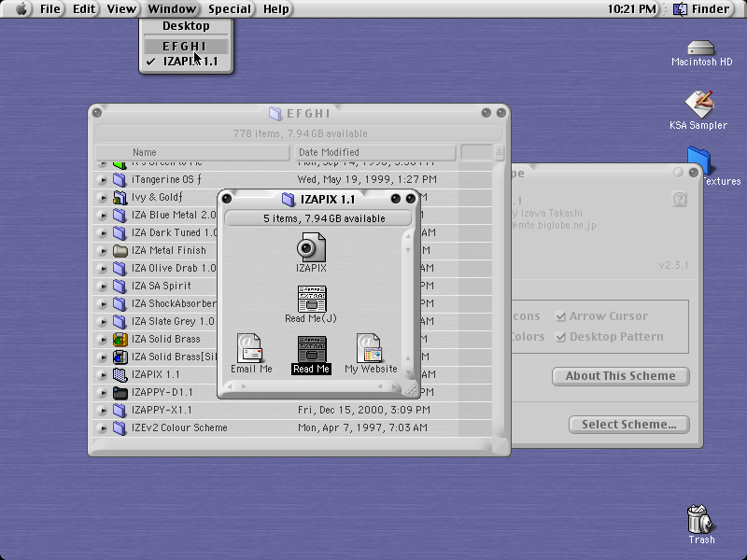Click the IZAPIX 1.1 window horizontal scrollbar
This screenshot has width=747, height=560.
click(314, 386)
